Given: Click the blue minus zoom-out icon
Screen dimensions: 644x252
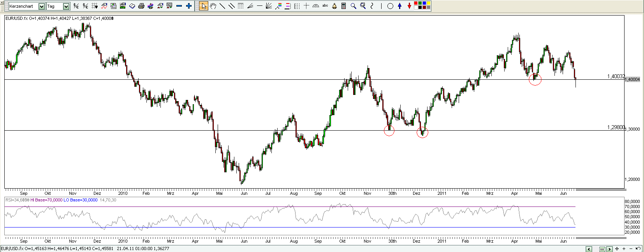Looking at the screenshot, I should [179, 6].
